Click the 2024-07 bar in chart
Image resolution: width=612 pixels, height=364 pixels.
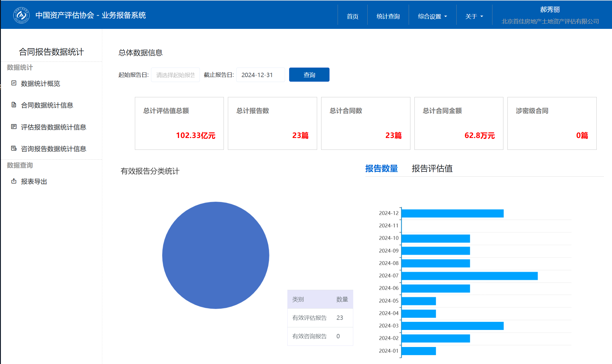pyautogui.click(x=469, y=276)
